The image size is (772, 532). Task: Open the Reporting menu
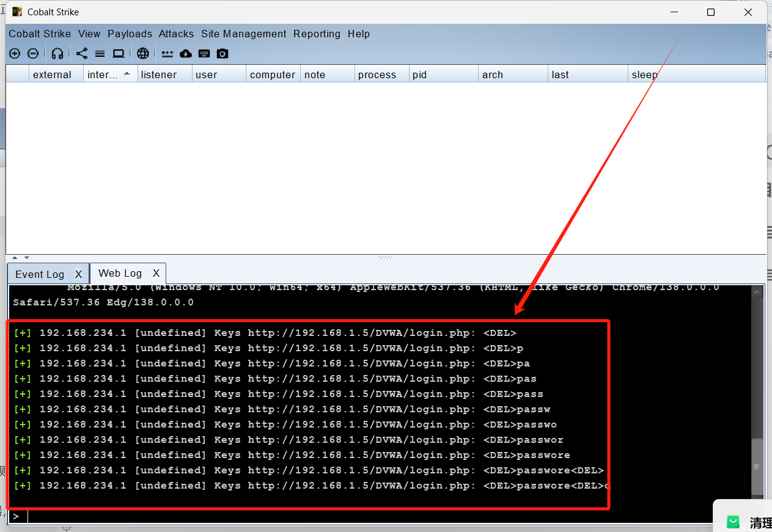pos(317,34)
